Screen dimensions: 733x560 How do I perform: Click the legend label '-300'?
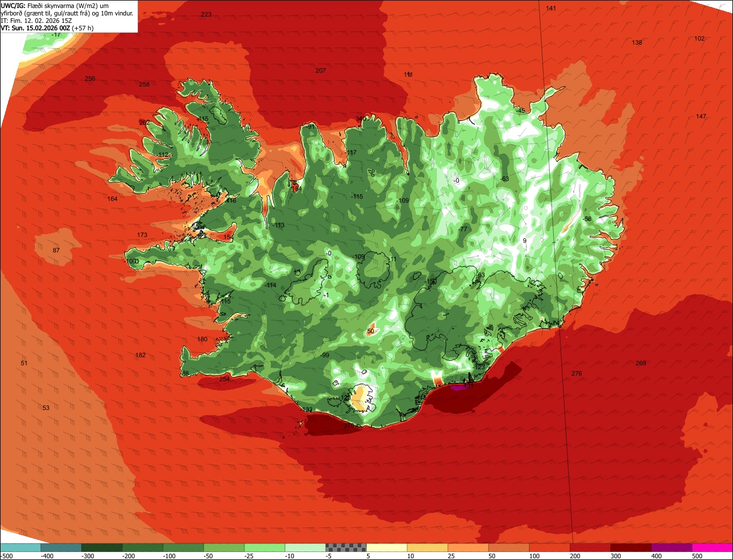click(87, 555)
